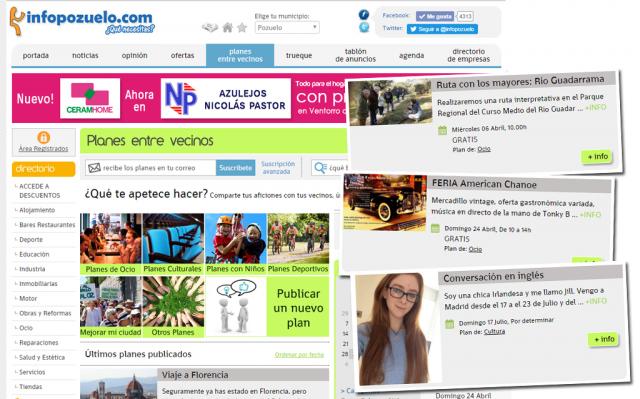Click Publicar un nuevo plan button
The height and width of the screenshot is (399, 640).
point(298,307)
